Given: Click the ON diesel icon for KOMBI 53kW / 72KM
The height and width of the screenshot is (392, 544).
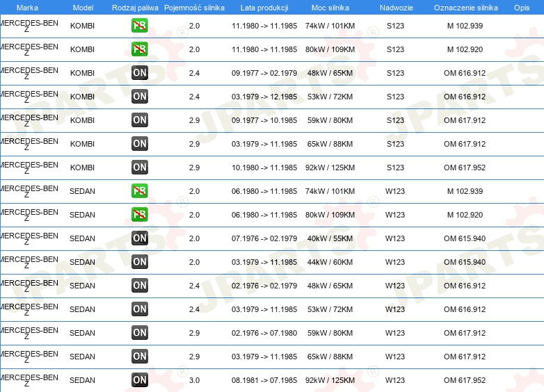Looking at the screenshot, I should coord(139,97).
